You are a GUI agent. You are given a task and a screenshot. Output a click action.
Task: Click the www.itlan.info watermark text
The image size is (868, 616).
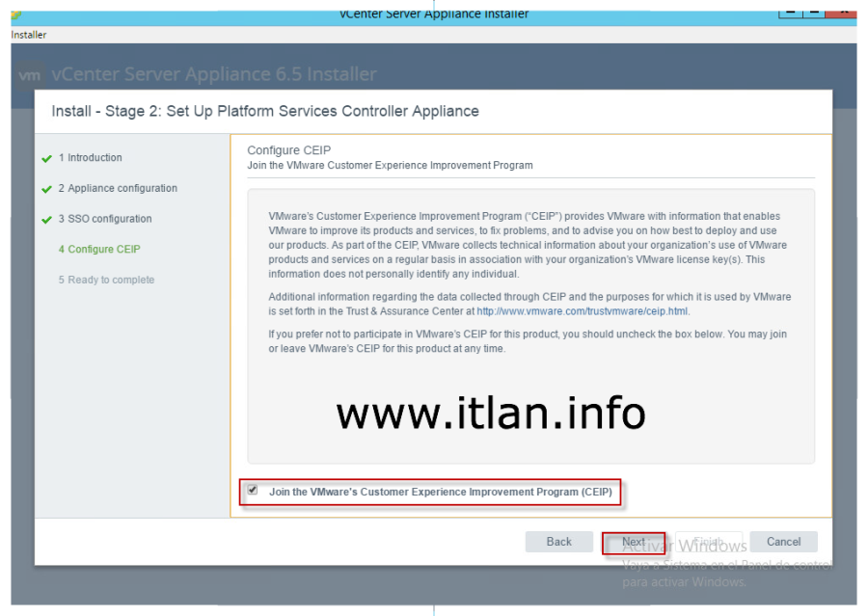pyautogui.click(x=491, y=414)
